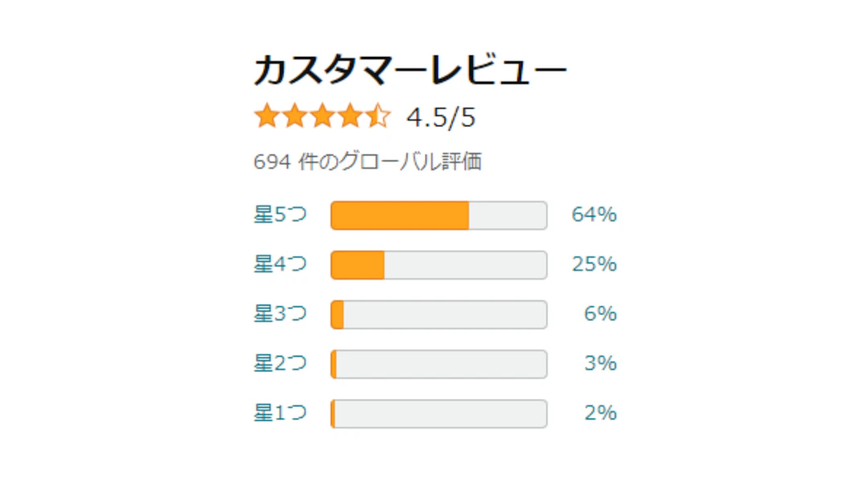Open the 星1つ reviews link
The height and width of the screenshot is (489, 868).
pyautogui.click(x=278, y=413)
